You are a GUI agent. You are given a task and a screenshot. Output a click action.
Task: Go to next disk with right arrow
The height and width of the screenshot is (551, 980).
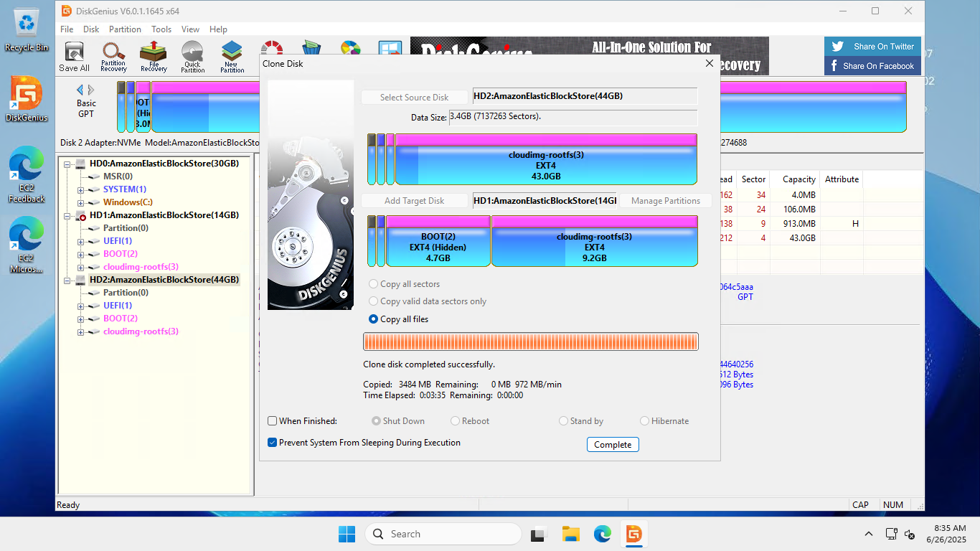tap(90, 90)
